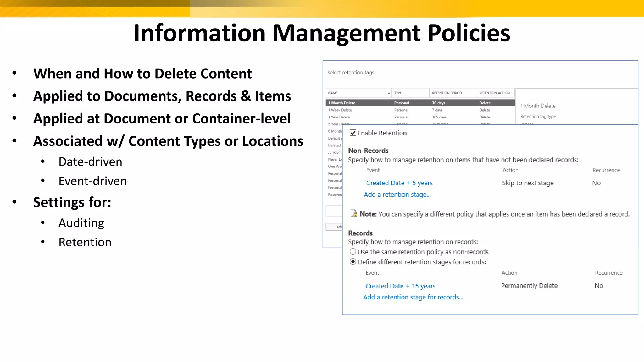
Task: Select the '1 Year Delete' retention tag row
Action: [420, 117]
